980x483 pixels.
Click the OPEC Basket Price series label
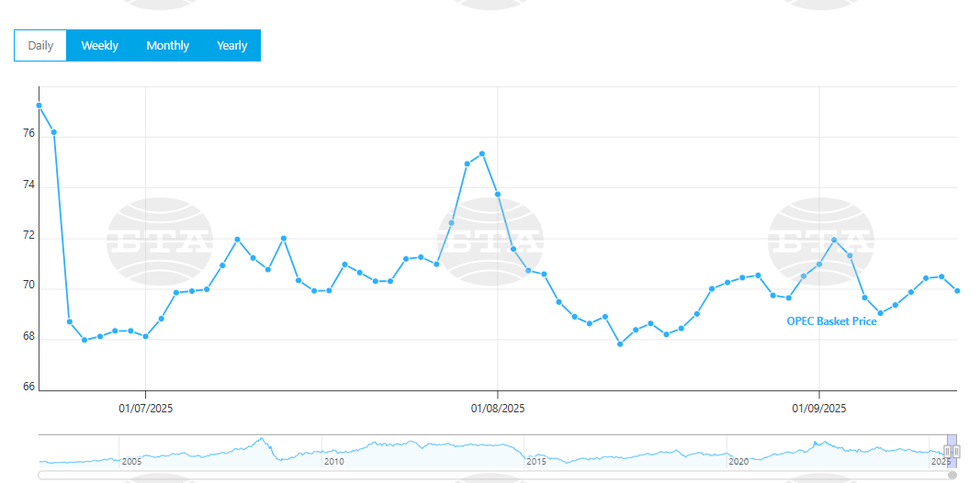pos(831,321)
